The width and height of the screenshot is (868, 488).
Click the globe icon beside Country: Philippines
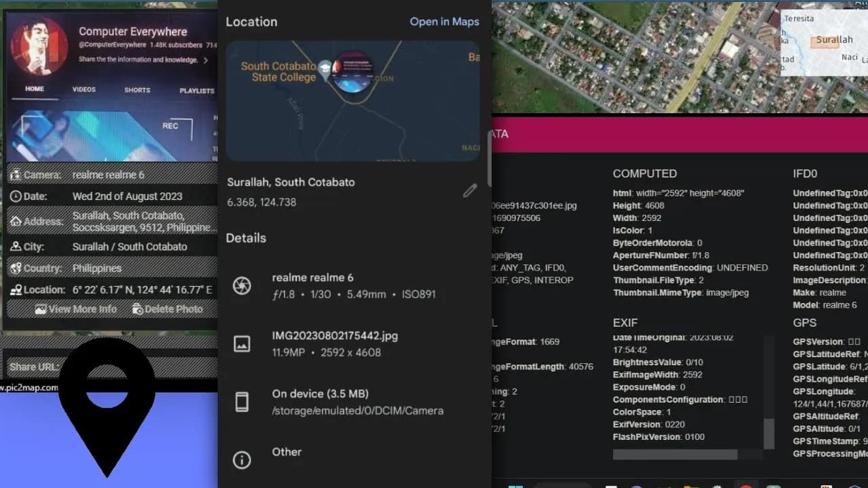pos(16,268)
